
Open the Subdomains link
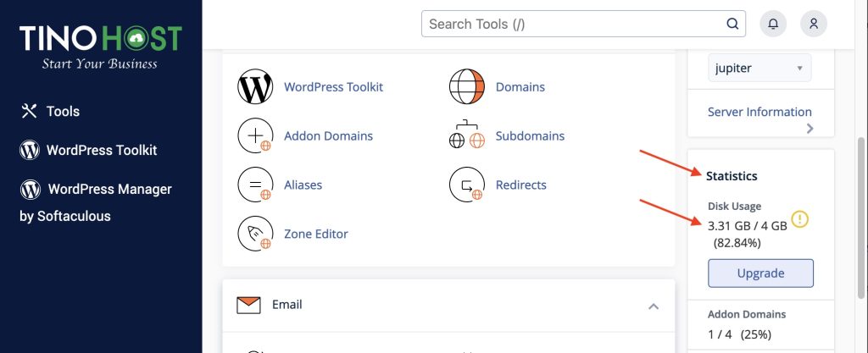tap(530, 136)
